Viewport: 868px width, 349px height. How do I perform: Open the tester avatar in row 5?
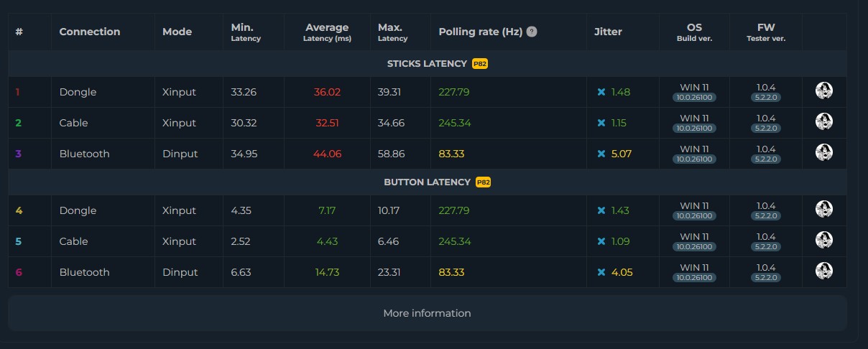pos(824,240)
